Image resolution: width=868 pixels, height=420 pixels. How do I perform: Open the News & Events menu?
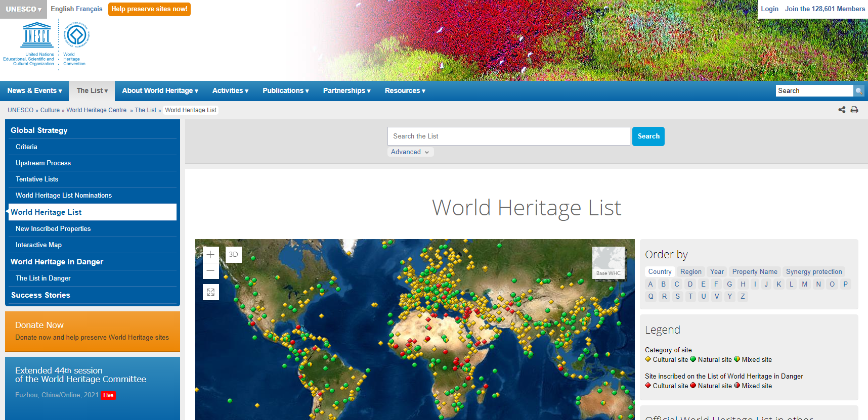pyautogui.click(x=35, y=91)
